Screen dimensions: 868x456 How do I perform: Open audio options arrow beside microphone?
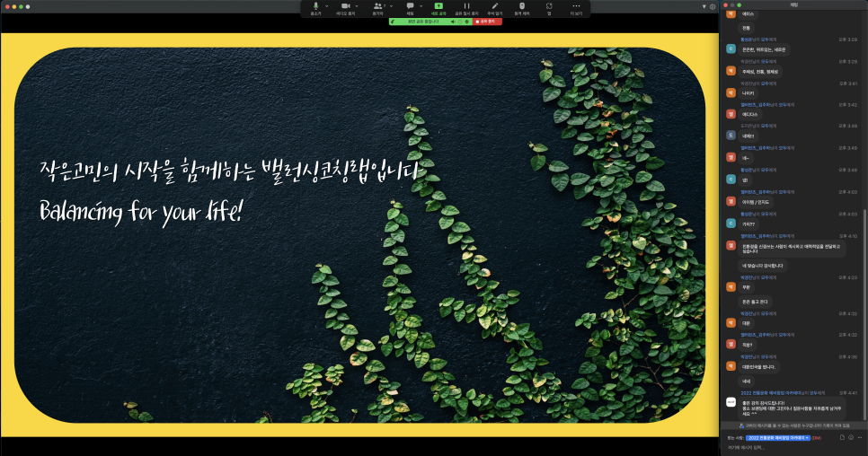pyautogui.click(x=326, y=6)
